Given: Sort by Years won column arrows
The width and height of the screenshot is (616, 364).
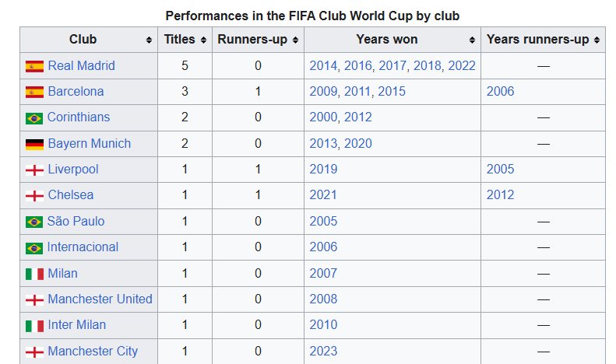Looking at the screenshot, I should coord(472,40).
